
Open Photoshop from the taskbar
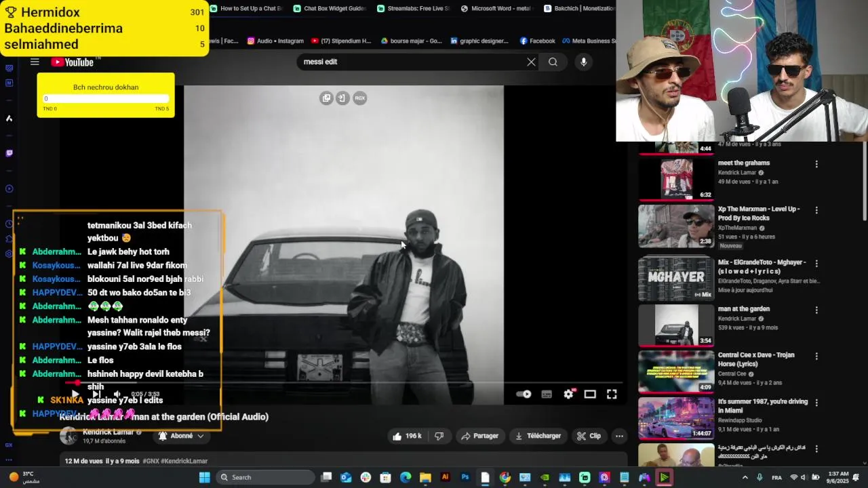pyautogui.click(x=465, y=477)
